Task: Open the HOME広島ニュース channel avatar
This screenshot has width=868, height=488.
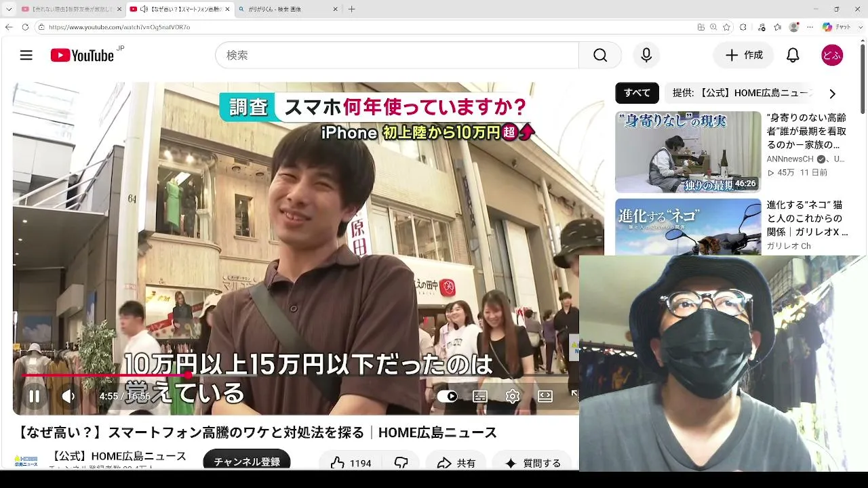Action: click(26, 461)
